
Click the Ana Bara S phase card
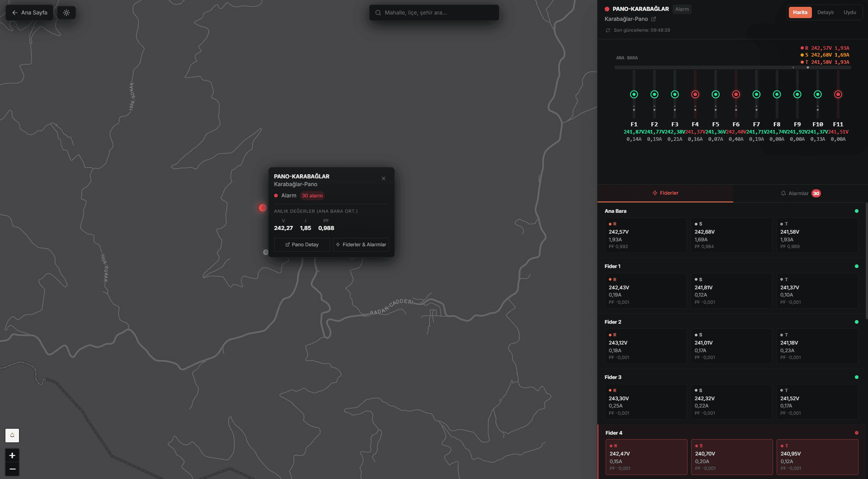pos(731,235)
